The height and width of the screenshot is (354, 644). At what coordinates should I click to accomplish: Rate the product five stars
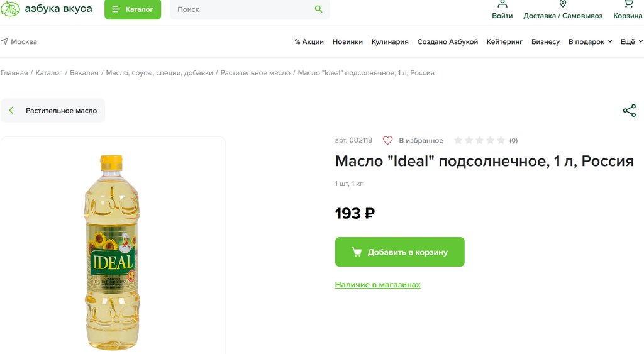501,140
